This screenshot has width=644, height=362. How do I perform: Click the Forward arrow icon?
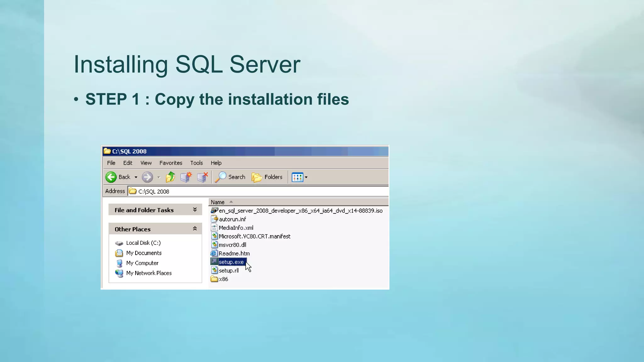(147, 177)
